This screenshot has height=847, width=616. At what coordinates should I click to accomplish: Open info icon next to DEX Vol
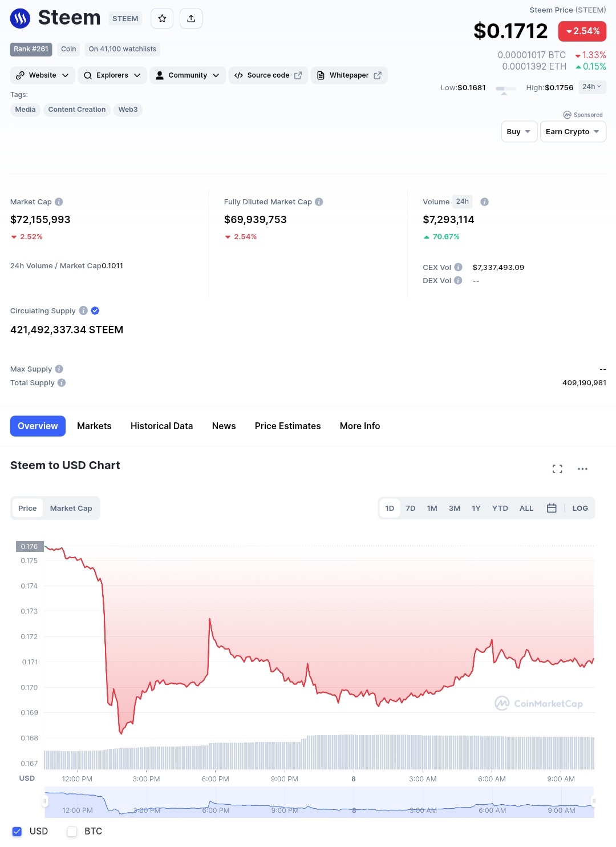pyautogui.click(x=458, y=280)
